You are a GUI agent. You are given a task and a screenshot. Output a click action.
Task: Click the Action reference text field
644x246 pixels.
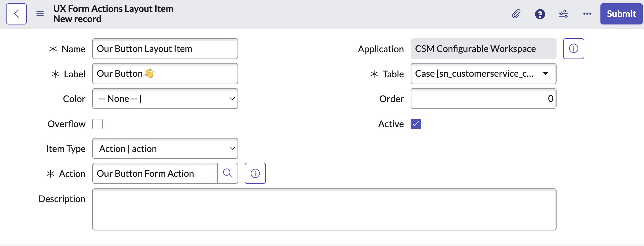[x=155, y=173]
